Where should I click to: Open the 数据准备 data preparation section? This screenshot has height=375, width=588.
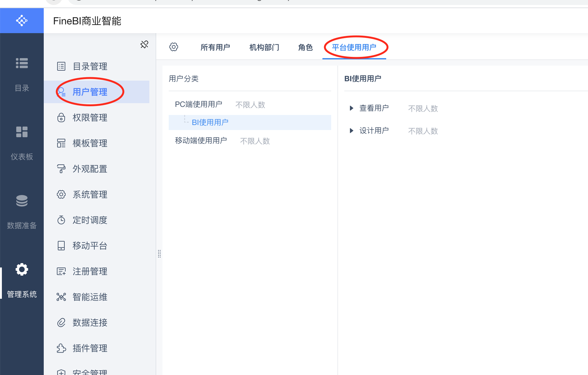pyautogui.click(x=22, y=212)
